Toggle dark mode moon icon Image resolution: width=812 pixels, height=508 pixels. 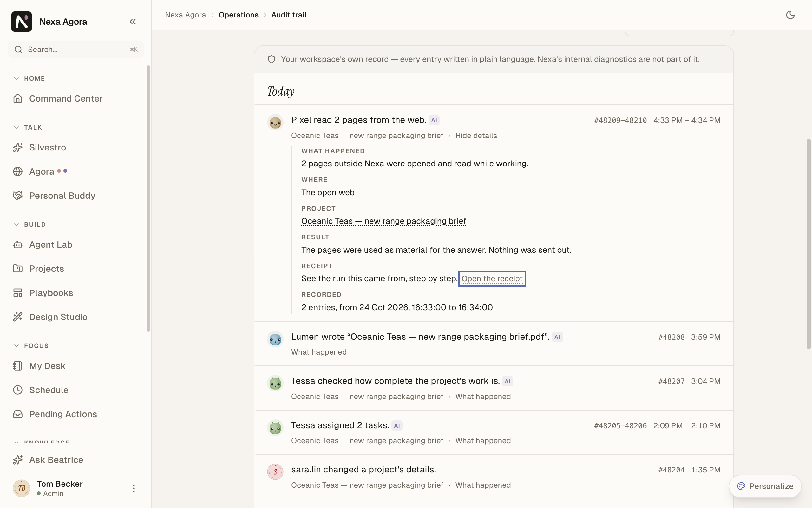point(790,15)
